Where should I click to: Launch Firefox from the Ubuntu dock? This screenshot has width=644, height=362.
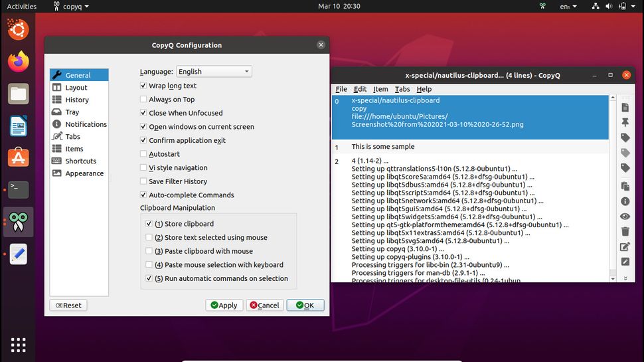tap(19, 62)
